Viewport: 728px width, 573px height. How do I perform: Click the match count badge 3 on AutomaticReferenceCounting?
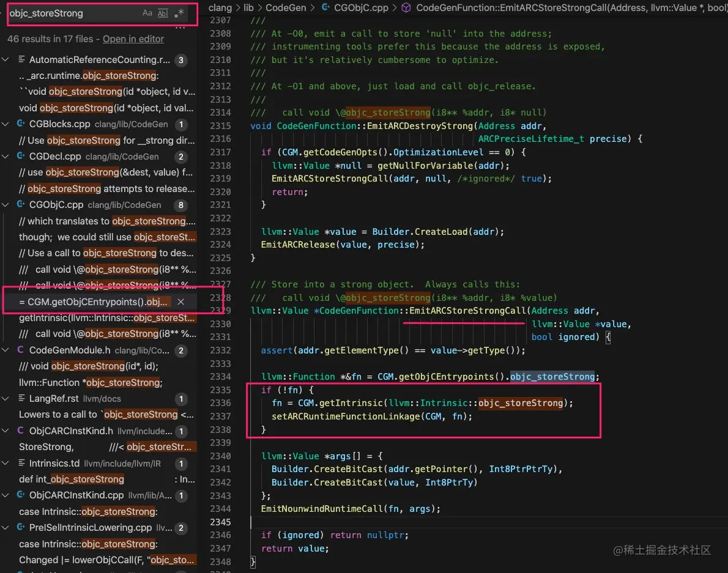pyautogui.click(x=180, y=60)
